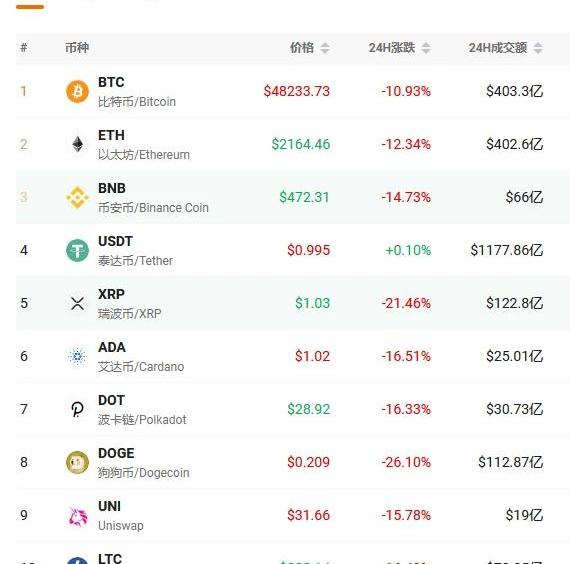The height and width of the screenshot is (564, 570).
Task: Open the DOGE 狗狗币/Dogecoin link
Action: tap(144, 473)
